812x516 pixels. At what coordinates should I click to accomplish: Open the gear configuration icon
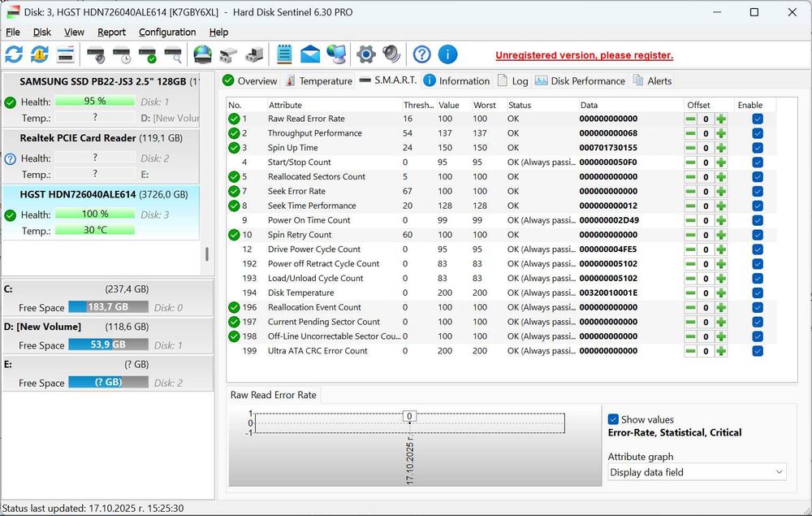[x=366, y=54]
